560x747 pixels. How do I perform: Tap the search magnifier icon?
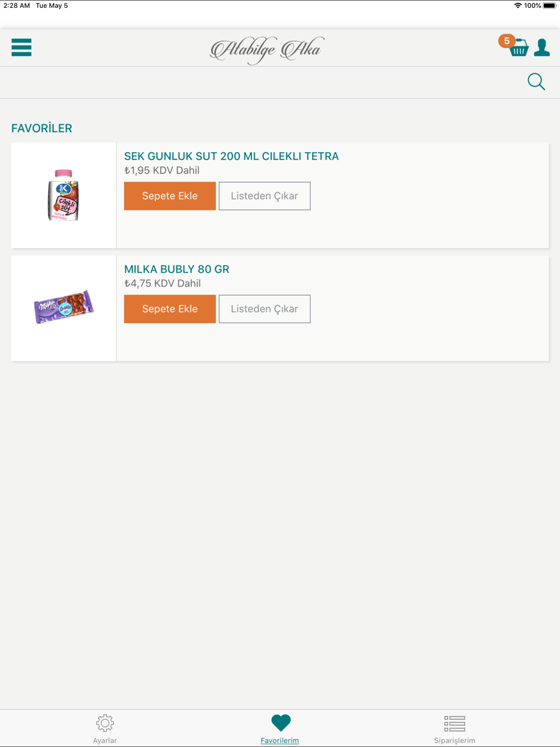536,82
